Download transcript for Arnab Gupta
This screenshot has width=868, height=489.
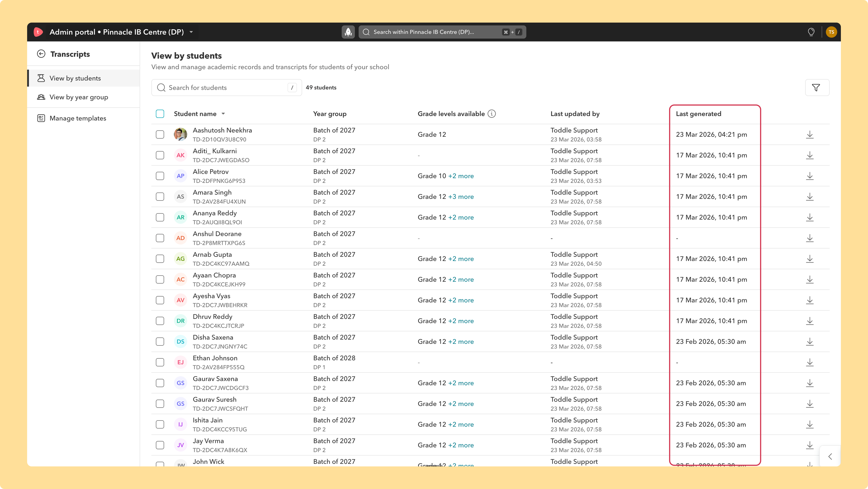(810, 259)
